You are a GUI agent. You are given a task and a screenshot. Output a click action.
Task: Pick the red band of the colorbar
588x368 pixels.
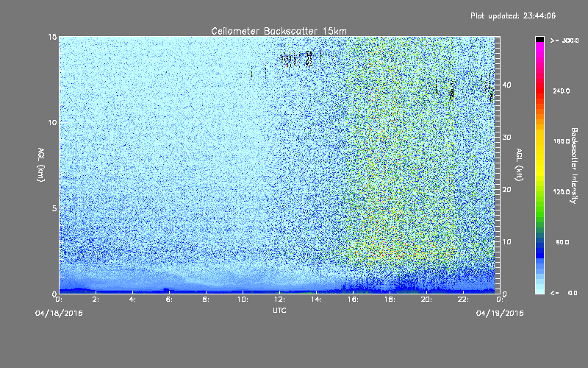[x=539, y=90]
